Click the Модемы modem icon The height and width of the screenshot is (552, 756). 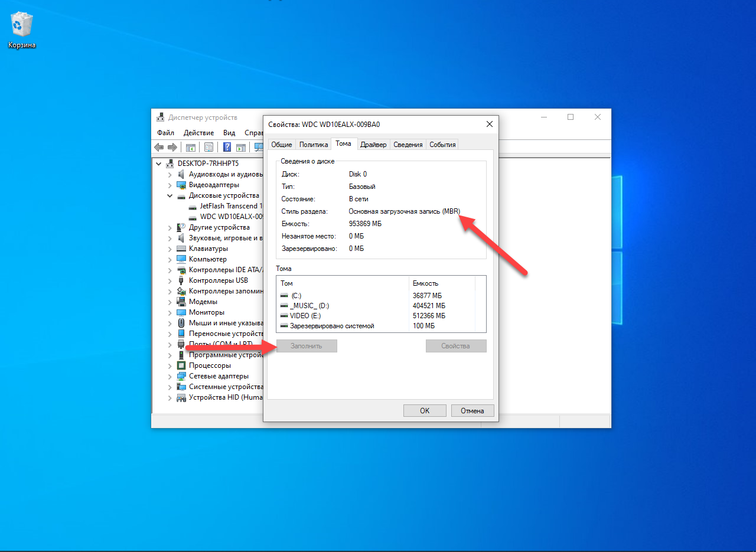181,302
